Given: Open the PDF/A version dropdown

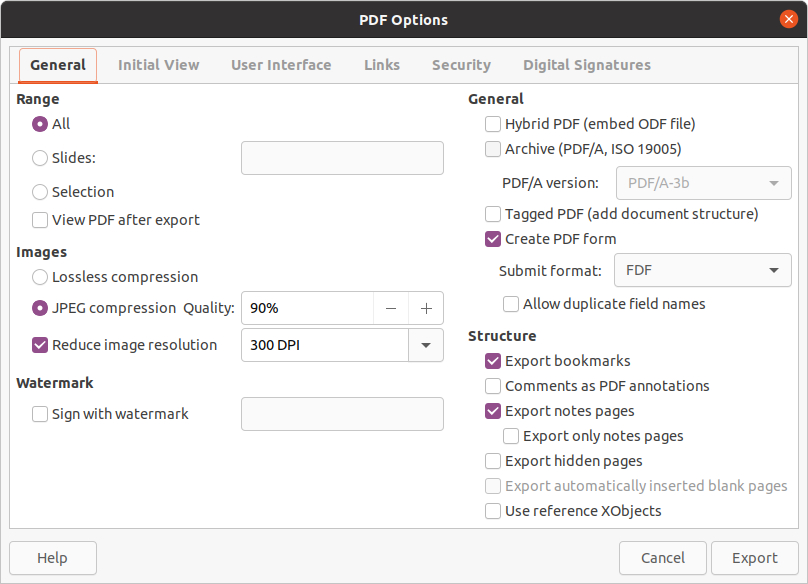Looking at the screenshot, I should point(703,183).
